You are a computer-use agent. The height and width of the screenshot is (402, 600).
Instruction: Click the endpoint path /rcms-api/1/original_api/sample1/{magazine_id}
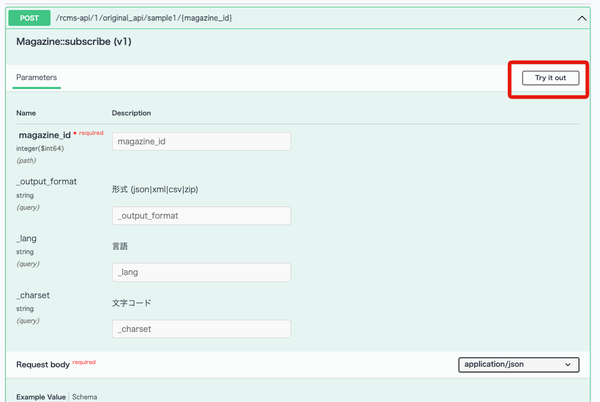point(144,18)
